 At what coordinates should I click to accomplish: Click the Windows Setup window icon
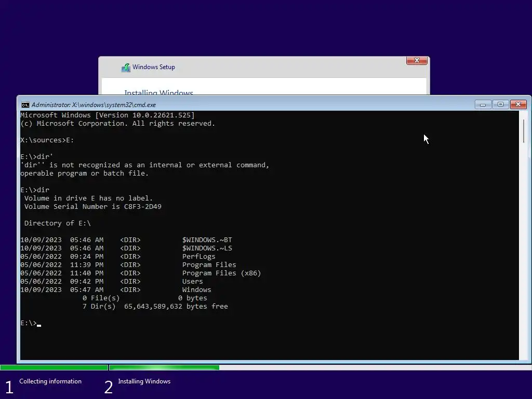click(x=126, y=67)
